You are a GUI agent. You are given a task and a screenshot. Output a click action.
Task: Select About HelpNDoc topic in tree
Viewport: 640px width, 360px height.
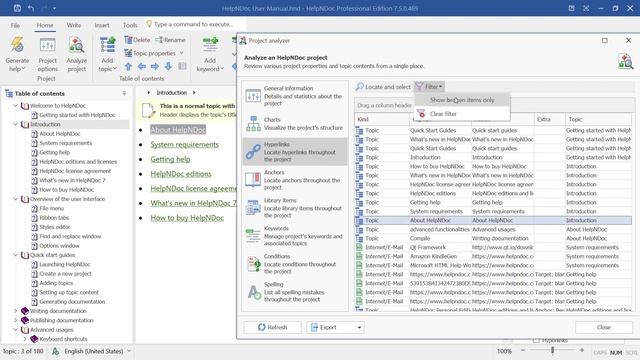(60, 134)
